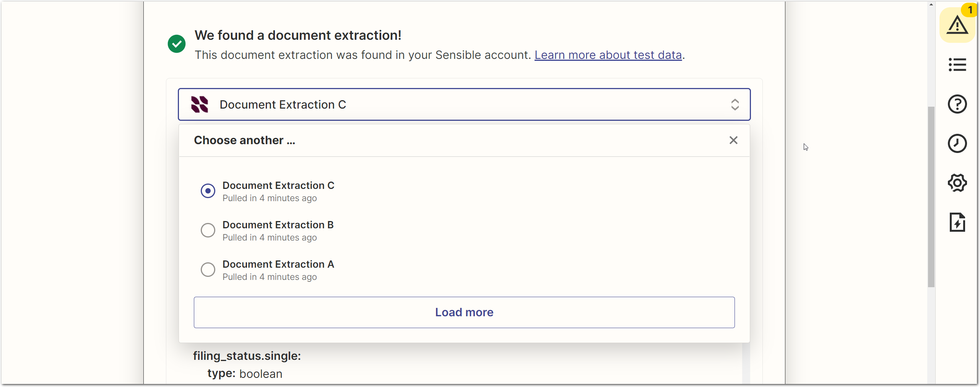Click the Document Extraction C combo box
Image resolution: width=980 pixels, height=387 pixels.
[x=459, y=104]
